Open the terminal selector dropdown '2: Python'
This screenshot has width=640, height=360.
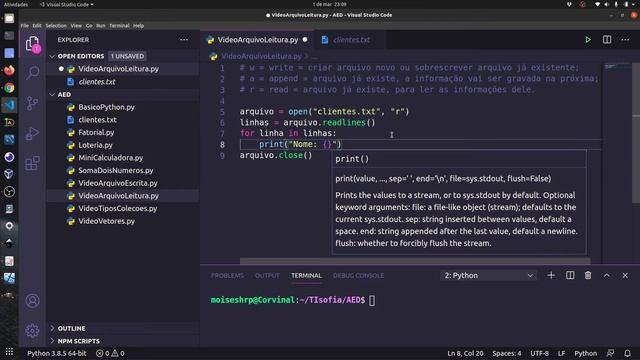point(489,276)
